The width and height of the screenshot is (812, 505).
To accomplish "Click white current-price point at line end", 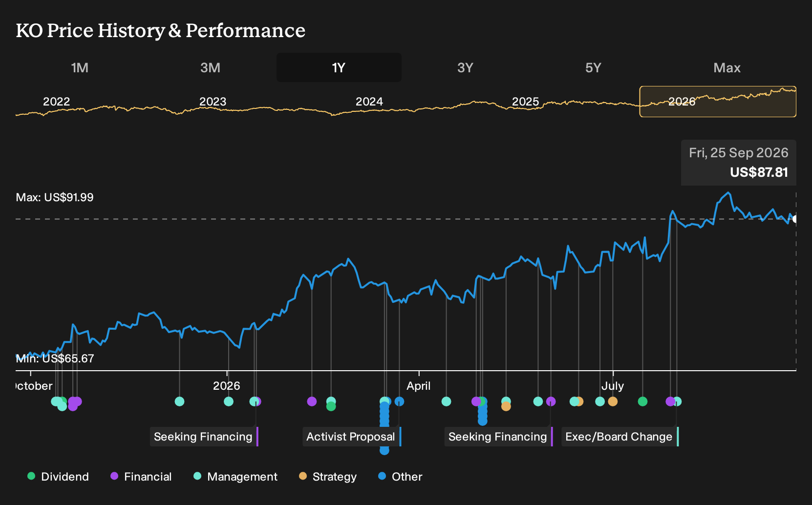I will tap(795, 219).
